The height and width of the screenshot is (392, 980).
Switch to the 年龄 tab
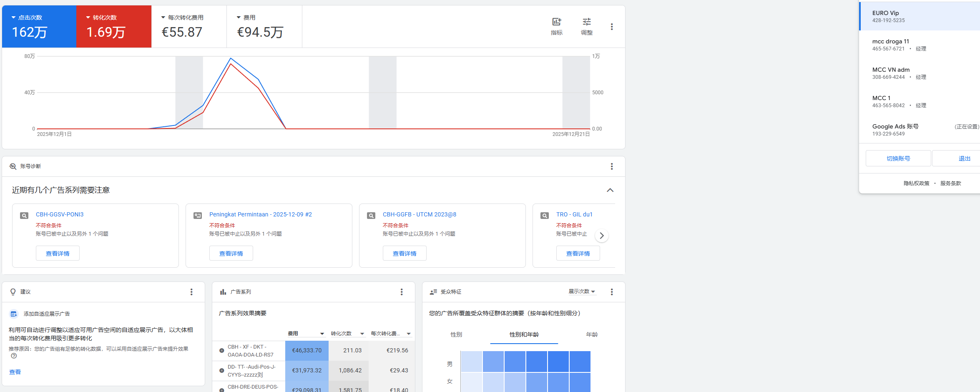pos(592,334)
